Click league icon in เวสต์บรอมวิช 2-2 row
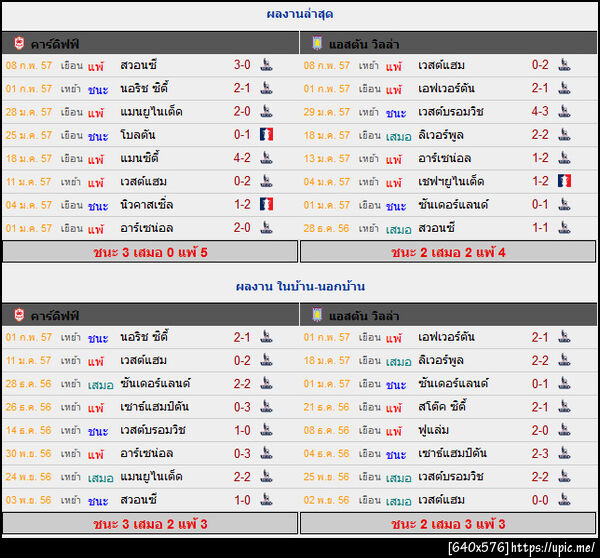Screen dimensions: 600x558 (x=564, y=476)
